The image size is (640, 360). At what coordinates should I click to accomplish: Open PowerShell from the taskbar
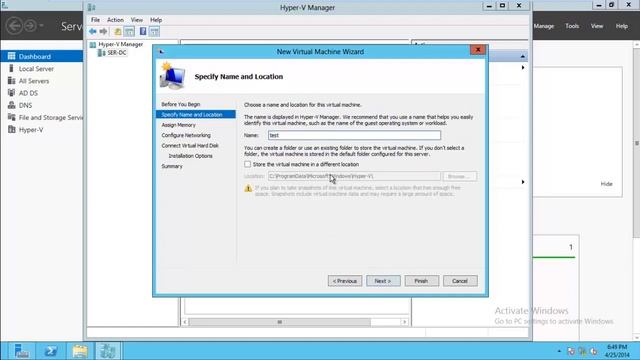click(51, 351)
